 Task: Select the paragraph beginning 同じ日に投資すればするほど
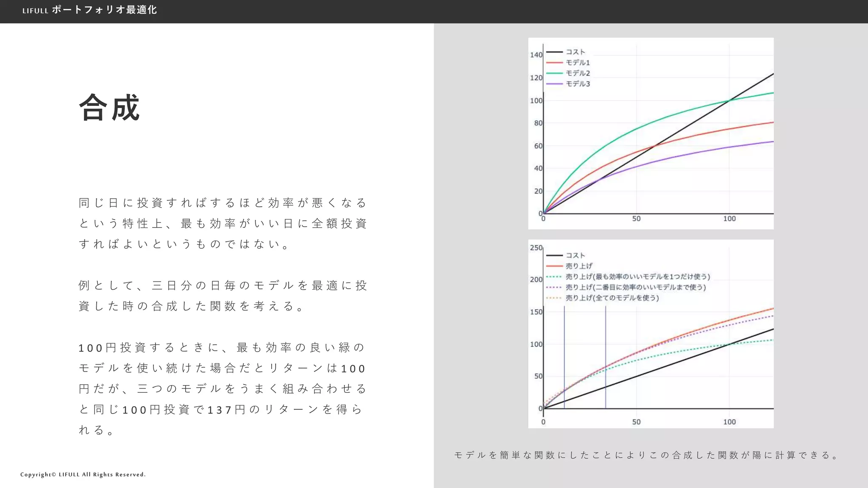tap(223, 223)
